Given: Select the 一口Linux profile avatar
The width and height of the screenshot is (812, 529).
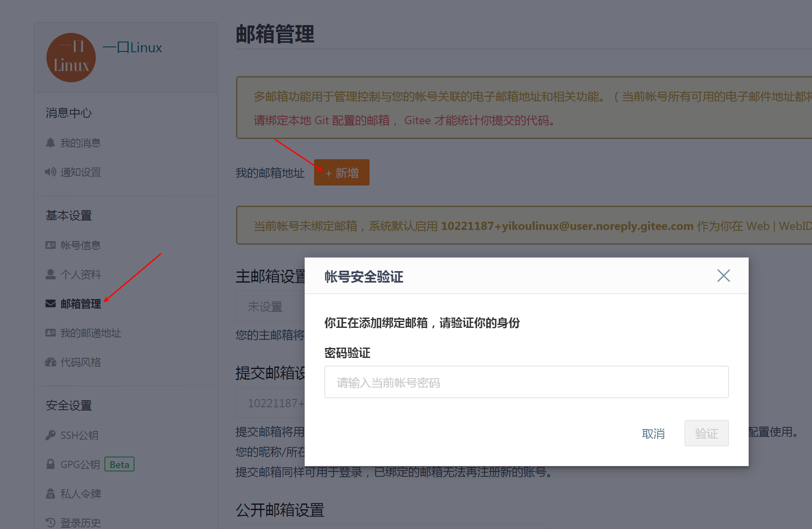Looking at the screenshot, I should (71, 58).
